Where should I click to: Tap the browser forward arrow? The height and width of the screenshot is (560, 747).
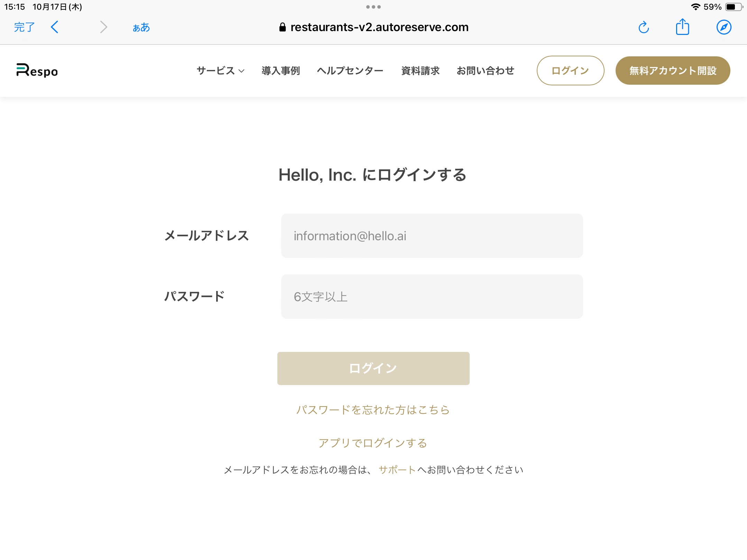pos(103,27)
